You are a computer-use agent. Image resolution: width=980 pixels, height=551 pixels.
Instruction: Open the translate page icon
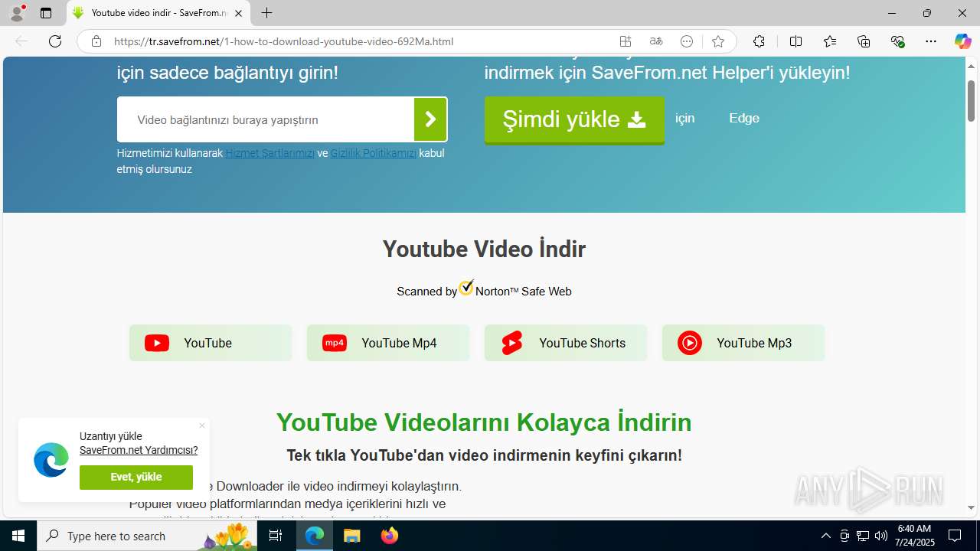coord(656,41)
